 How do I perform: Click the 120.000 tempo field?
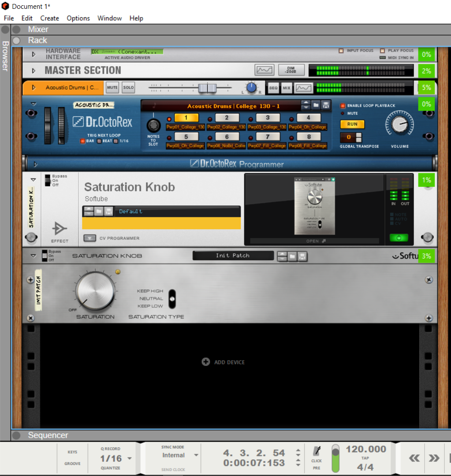[366, 449]
